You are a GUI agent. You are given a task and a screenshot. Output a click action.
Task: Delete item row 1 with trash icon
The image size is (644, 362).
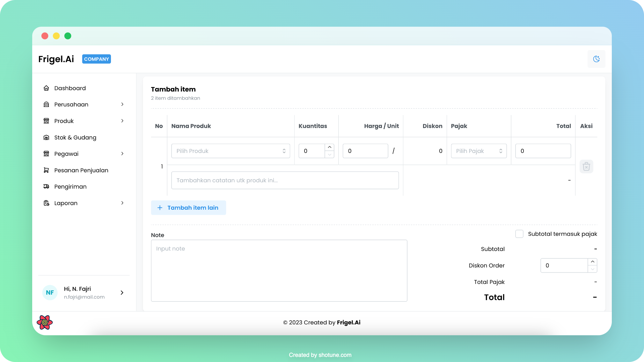coord(586,166)
